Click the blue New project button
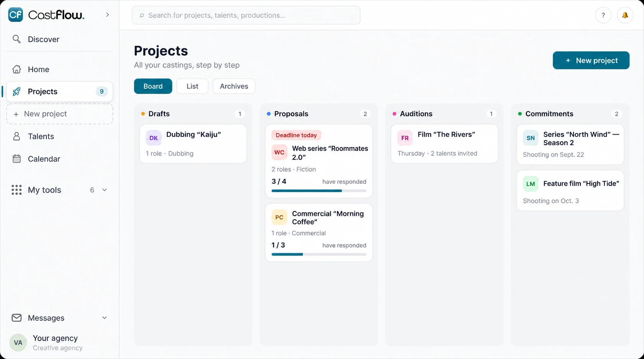The height and width of the screenshot is (359, 644). coord(591,60)
